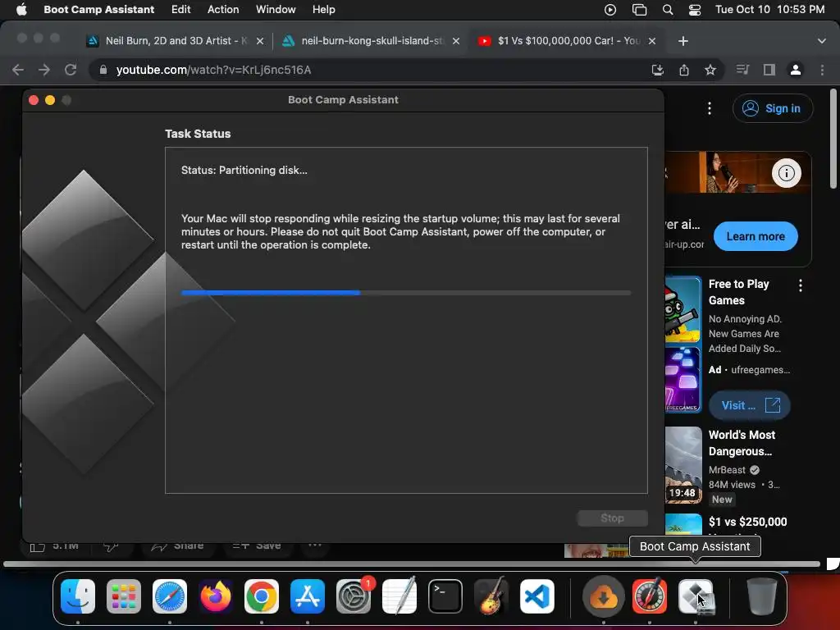
Task: Open the Action menu
Action: [223, 10]
